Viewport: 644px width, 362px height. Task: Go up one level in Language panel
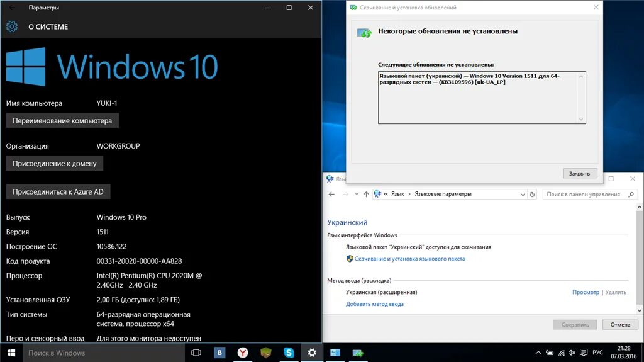(366, 194)
